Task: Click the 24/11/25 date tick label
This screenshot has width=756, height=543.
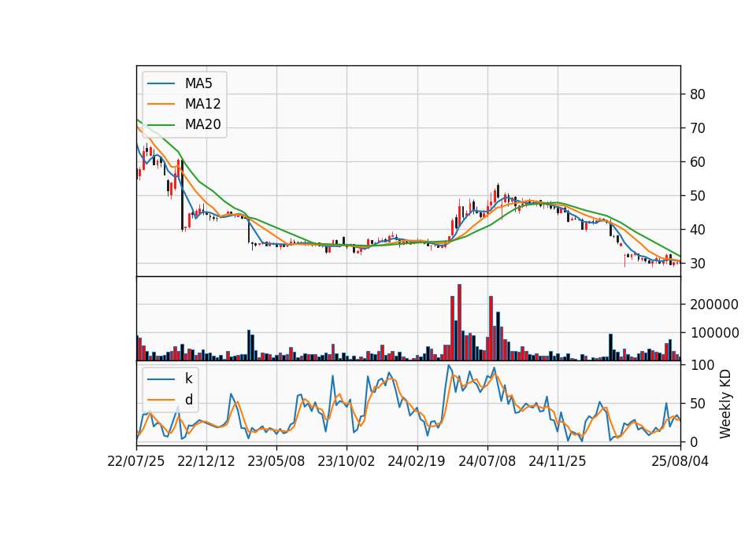Action: [x=558, y=461]
